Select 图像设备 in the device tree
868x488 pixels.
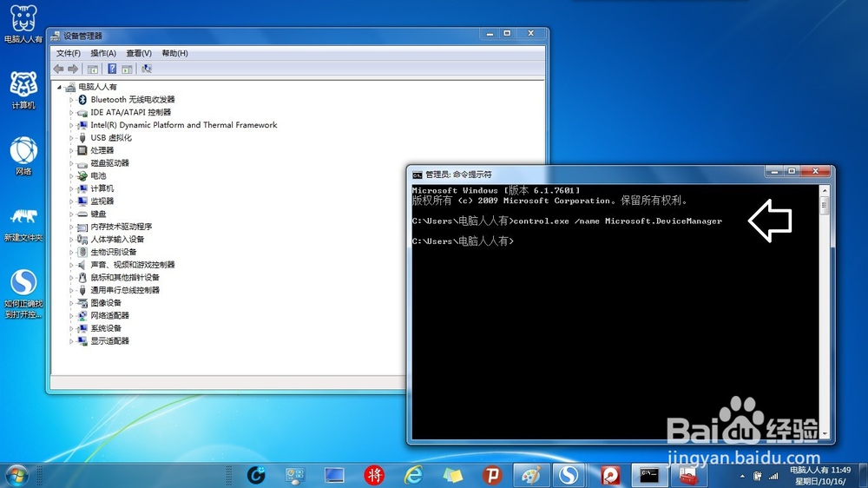coord(106,303)
